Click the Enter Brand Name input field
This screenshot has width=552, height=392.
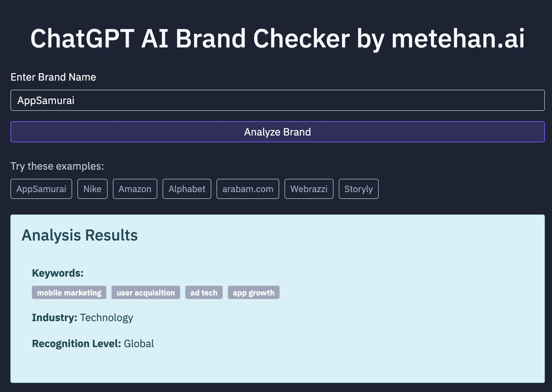pos(277,100)
